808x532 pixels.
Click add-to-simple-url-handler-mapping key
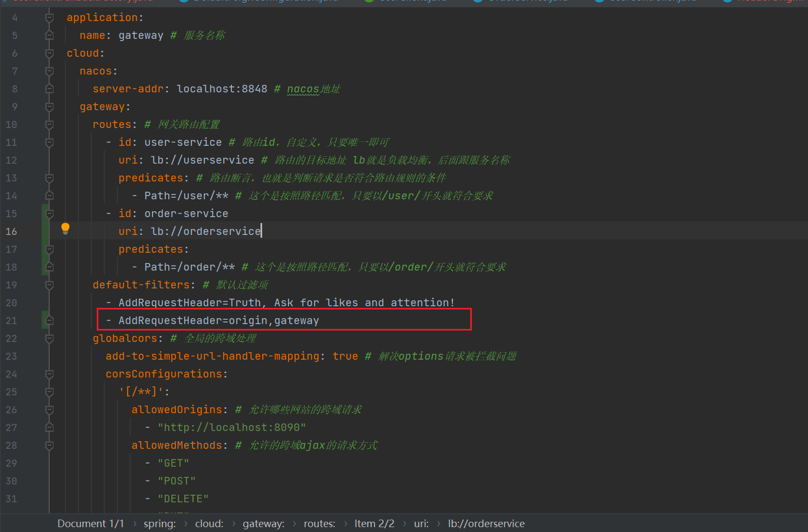point(212,356)
